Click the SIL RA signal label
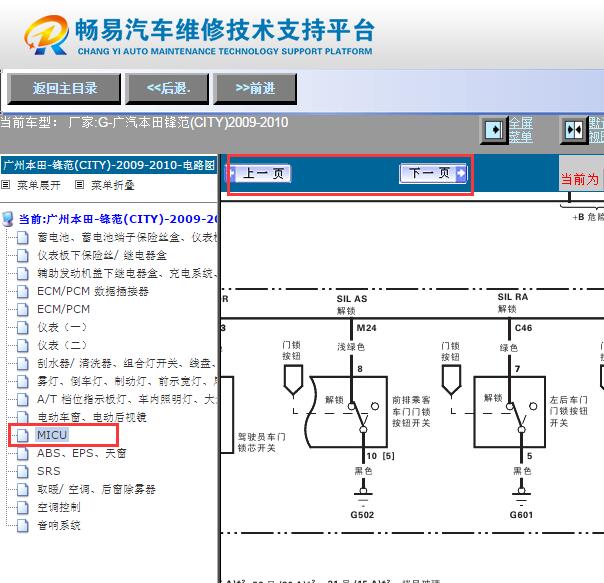 click(x=513, y=297)
